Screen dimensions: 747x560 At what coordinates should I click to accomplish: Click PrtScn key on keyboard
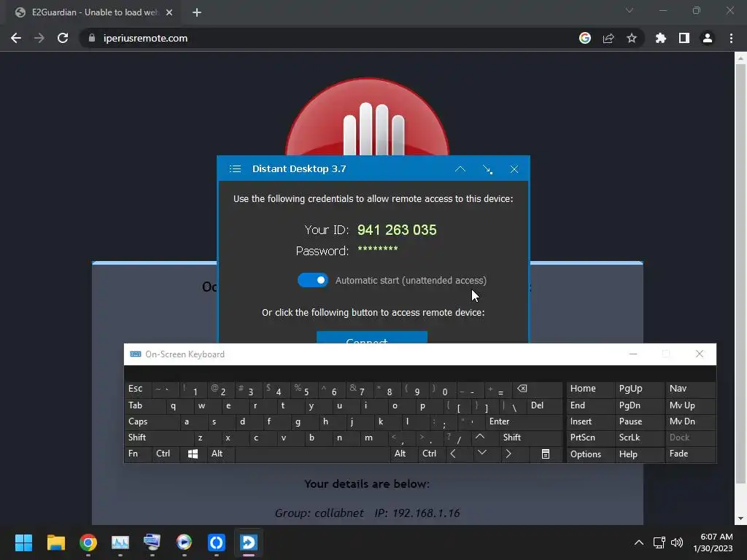coord(589,437)
